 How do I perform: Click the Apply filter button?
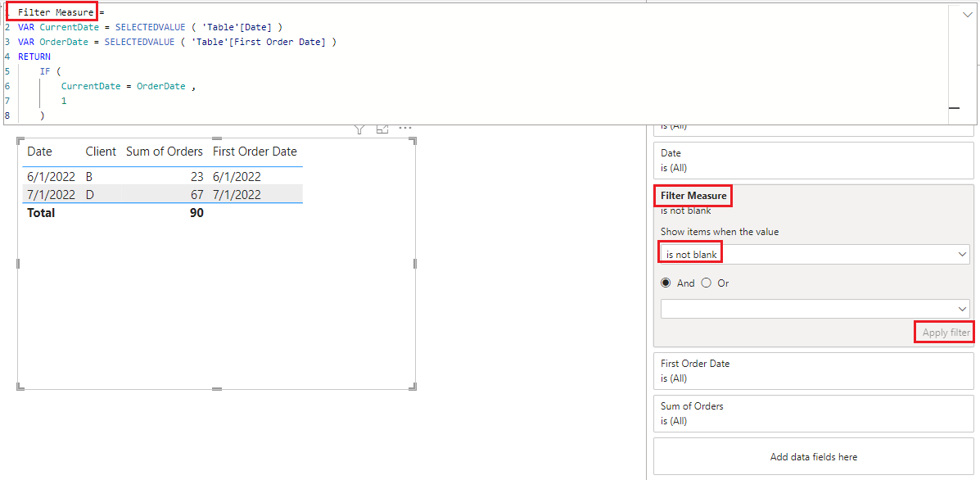[x=946, y=333]
